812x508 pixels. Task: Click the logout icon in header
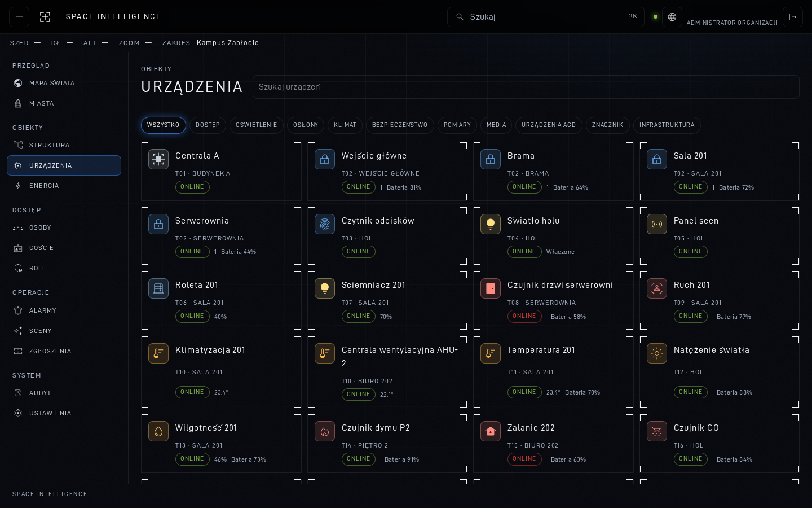pyautogui.click(x=793, y=17)
